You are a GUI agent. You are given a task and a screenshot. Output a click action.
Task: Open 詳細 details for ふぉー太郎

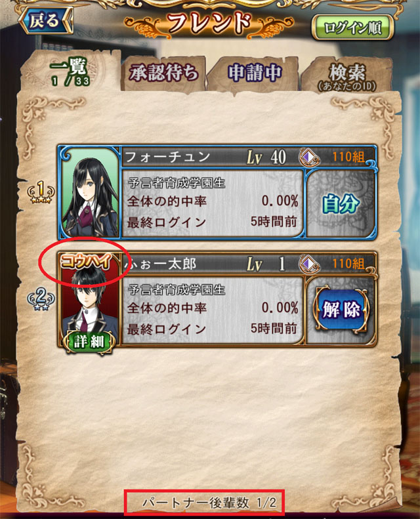[x=89, y=342]
